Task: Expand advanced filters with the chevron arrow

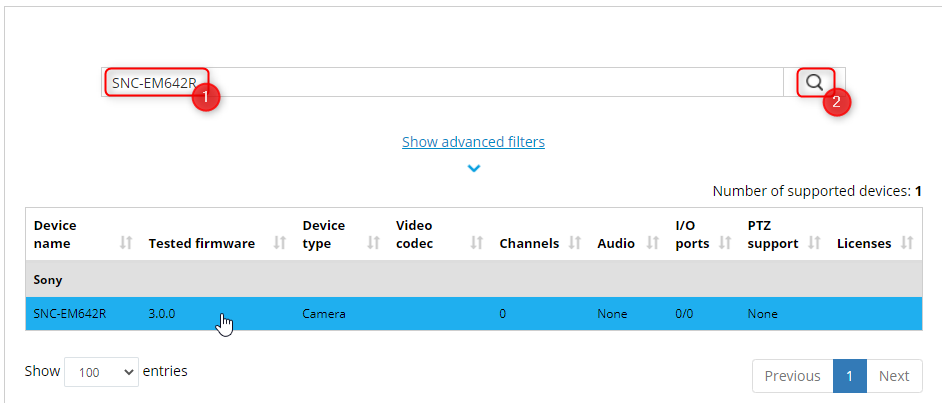Action: point(474,168)
